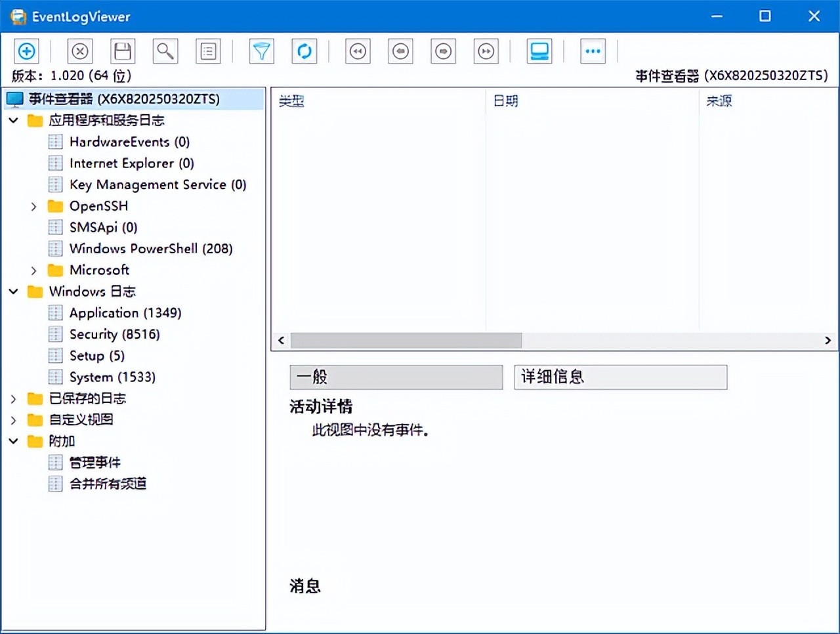Collapse the Windows 日志 node
Screen dimensions: 840x634
point(13,291)
